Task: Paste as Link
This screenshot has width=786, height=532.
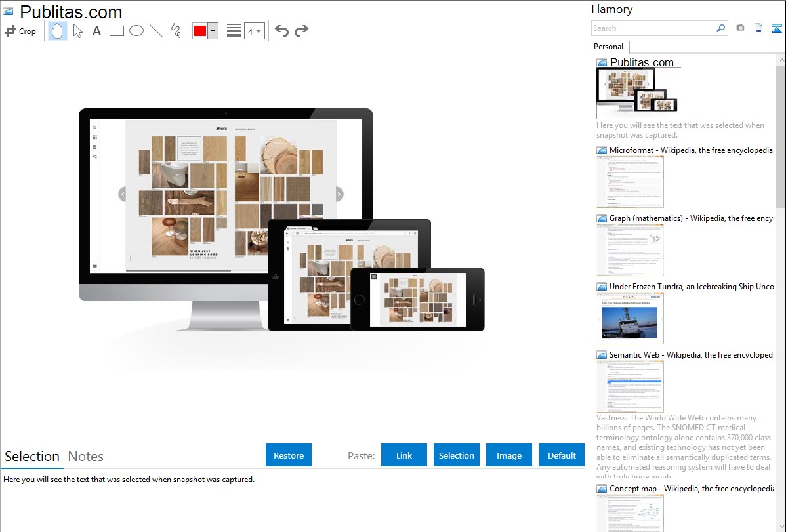Action: [x=404, y=455]
